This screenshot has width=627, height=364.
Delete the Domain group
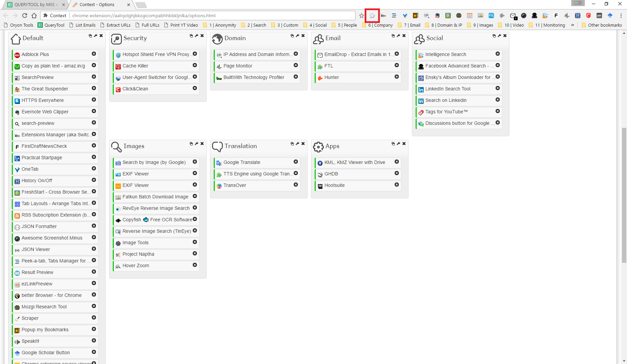pos(303,35)
